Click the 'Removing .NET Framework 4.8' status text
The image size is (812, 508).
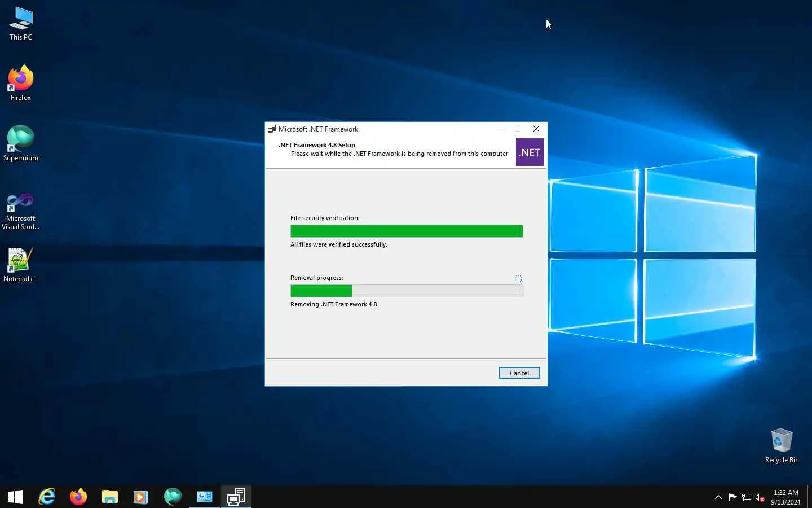click(x=334, y=304)
